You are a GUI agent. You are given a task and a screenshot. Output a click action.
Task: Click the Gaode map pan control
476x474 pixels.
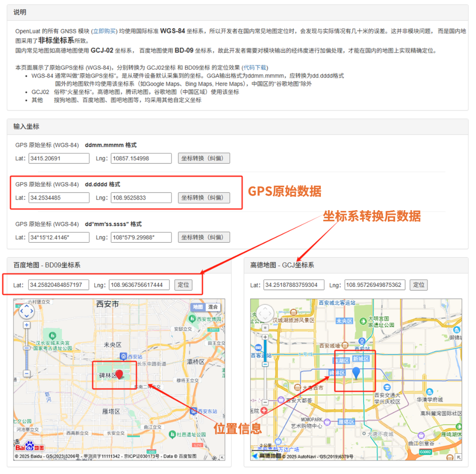pos(265,313)
